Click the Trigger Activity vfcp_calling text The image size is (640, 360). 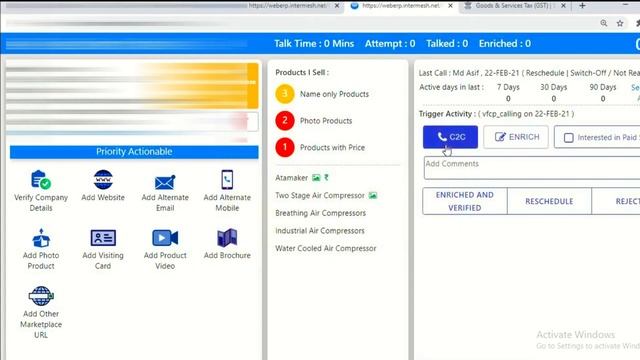(x=496, y=114)
